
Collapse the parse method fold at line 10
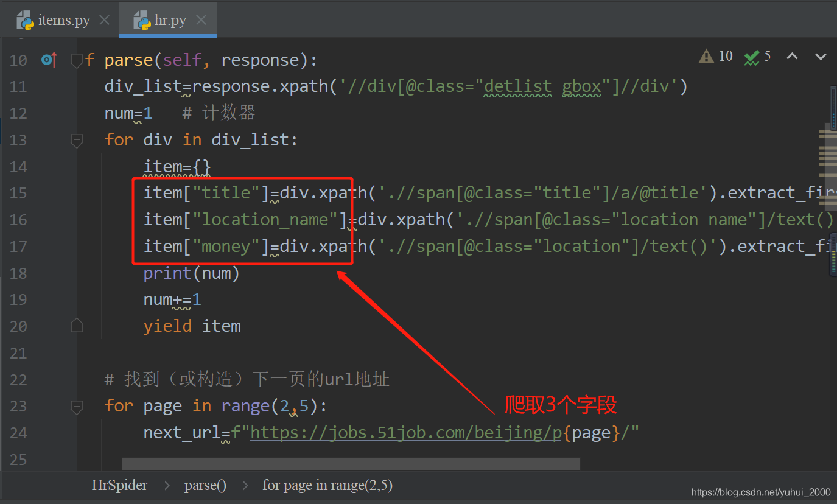point(77,60)
